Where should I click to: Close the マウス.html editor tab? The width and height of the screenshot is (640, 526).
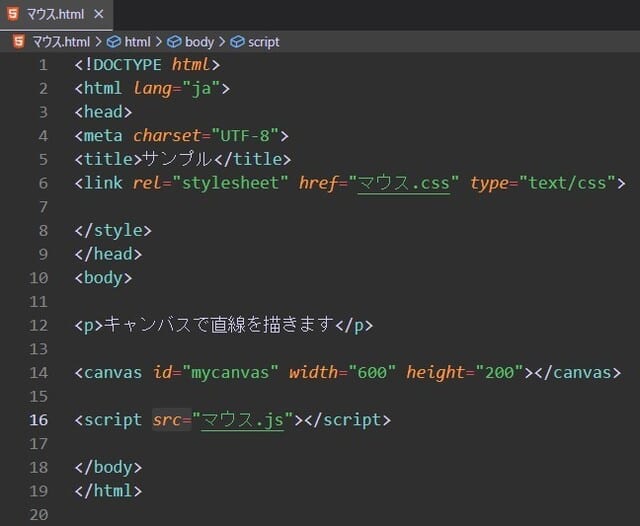point(99,15)
